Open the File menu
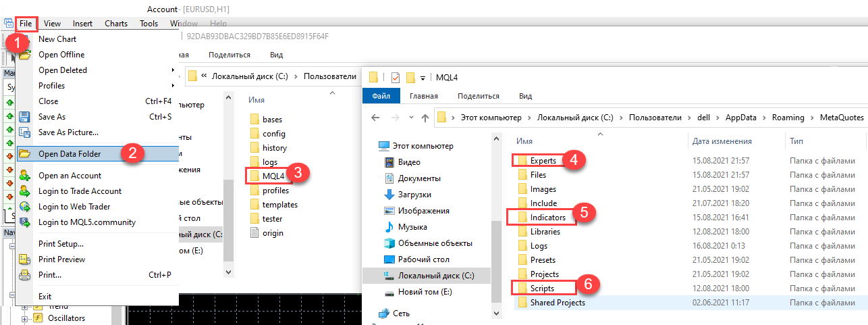This screenshot has width=868, height=325. (26, 23)
